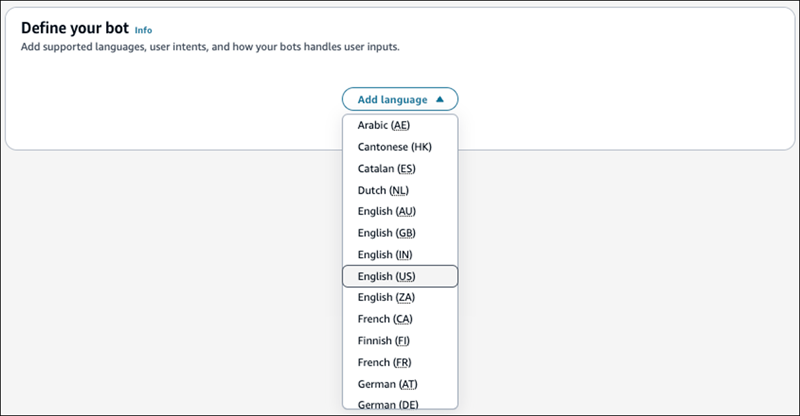Pick the English (IN) entry
800x416 pixels.
(384, 255)
